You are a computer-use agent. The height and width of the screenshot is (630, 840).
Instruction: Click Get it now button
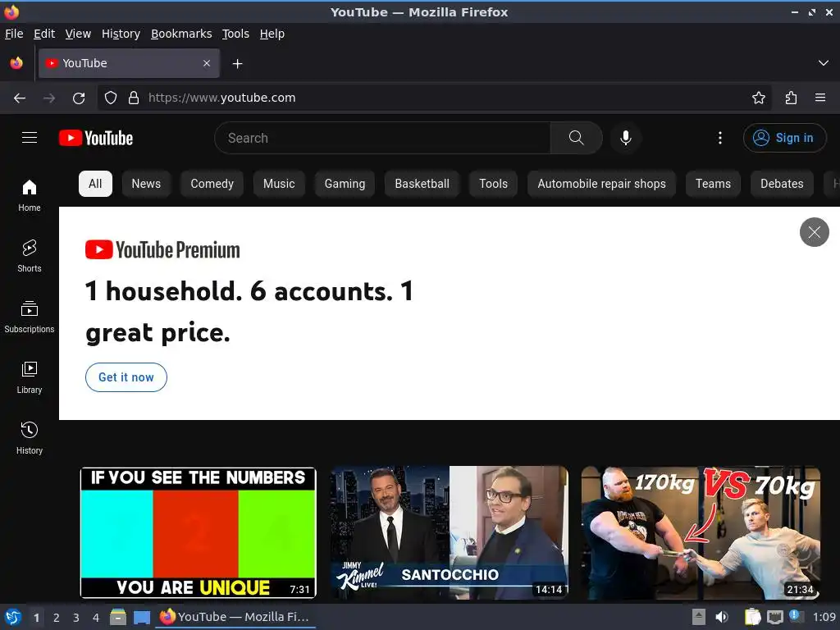pyautogui.click(x=126, y=377)
